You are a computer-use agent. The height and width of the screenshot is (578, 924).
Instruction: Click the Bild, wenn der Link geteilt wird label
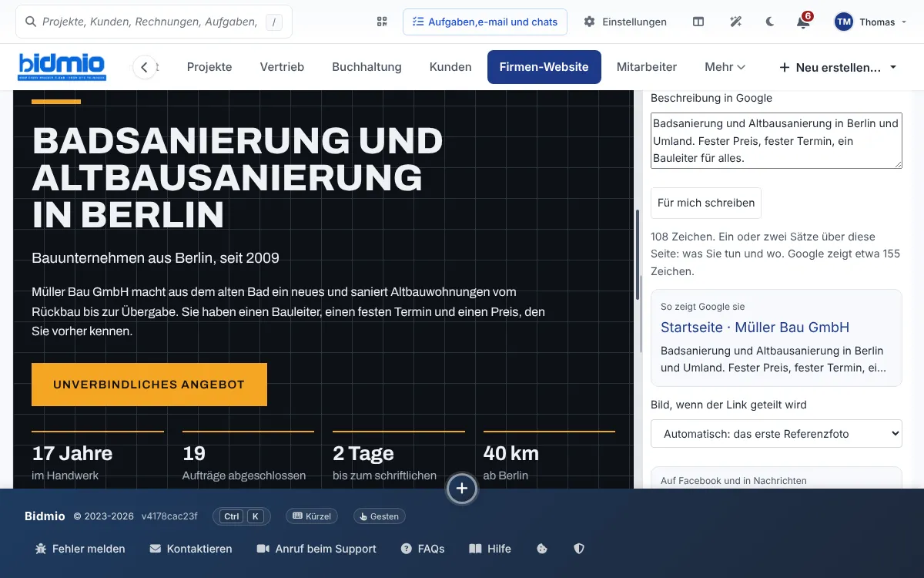[x=728, y=405]
